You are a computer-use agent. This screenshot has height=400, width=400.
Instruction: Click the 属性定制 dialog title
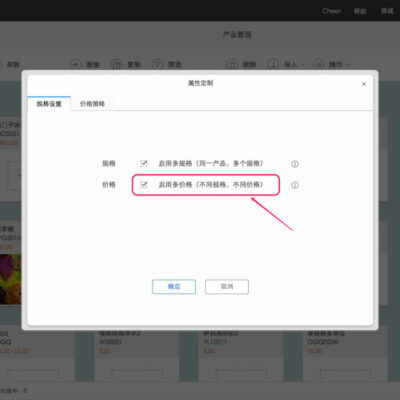(x=200, y=83)
